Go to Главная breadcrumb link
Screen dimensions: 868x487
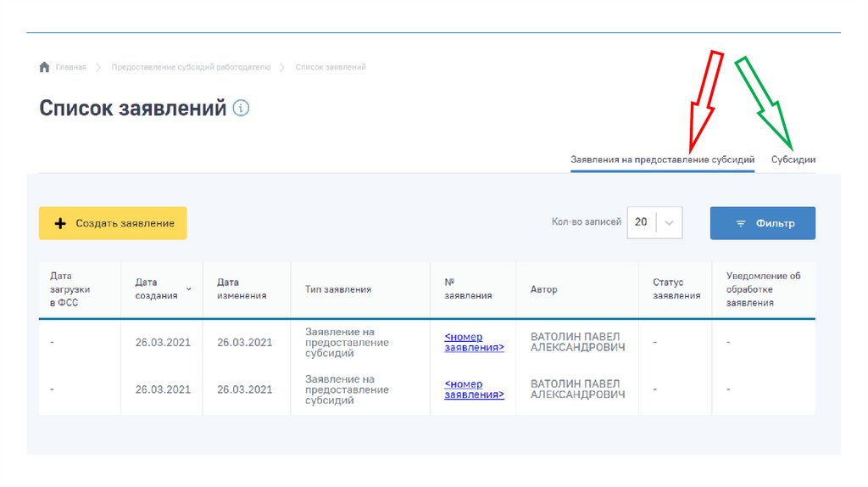coord(71,67)
